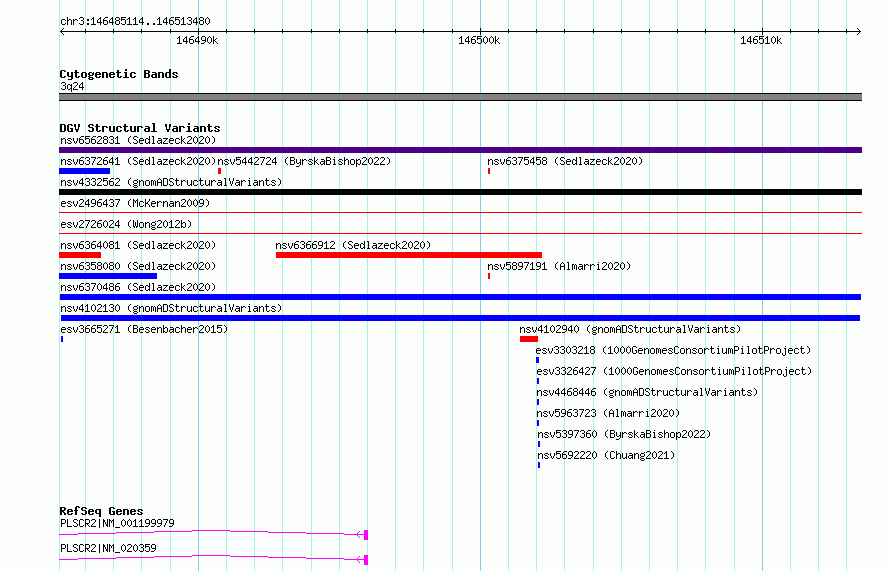This screenshot has height=571, width=890.
Task: Click the blue nsv6370486 variant bar
Action: pyautogui.click(x=460, y=297)
